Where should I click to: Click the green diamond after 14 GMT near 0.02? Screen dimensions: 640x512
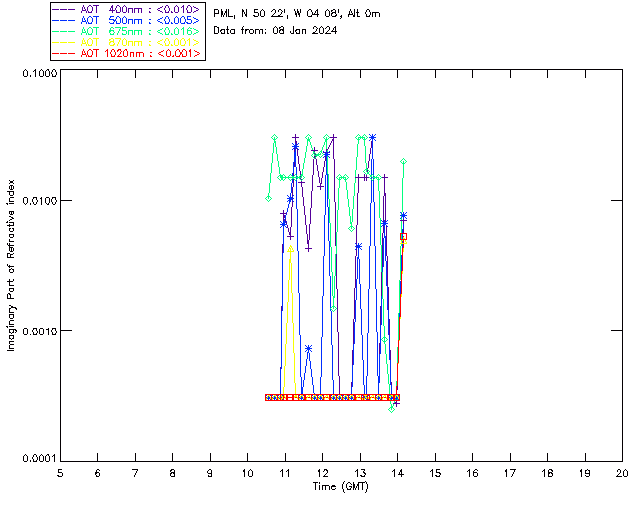point(404,162)
